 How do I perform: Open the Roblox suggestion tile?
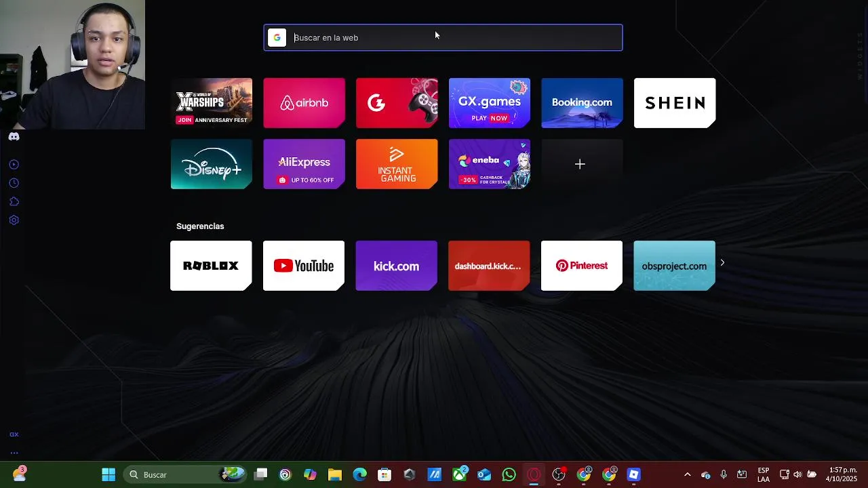coord(211,266)
